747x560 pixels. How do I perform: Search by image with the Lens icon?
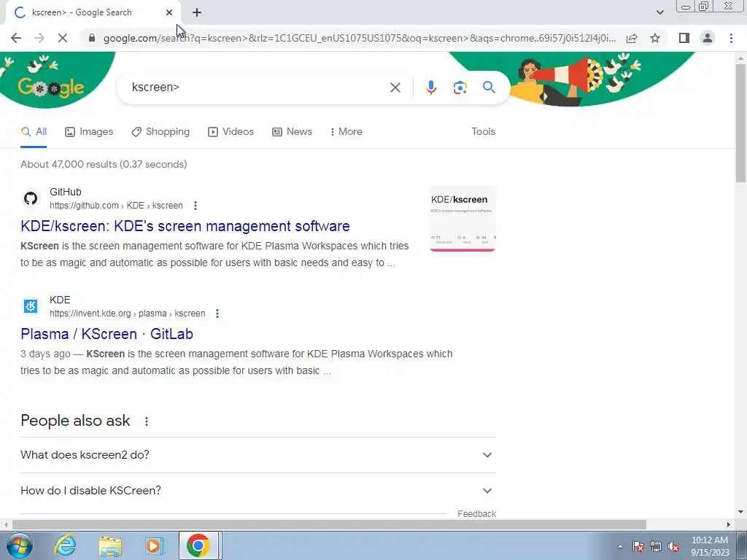pos(460,87)
